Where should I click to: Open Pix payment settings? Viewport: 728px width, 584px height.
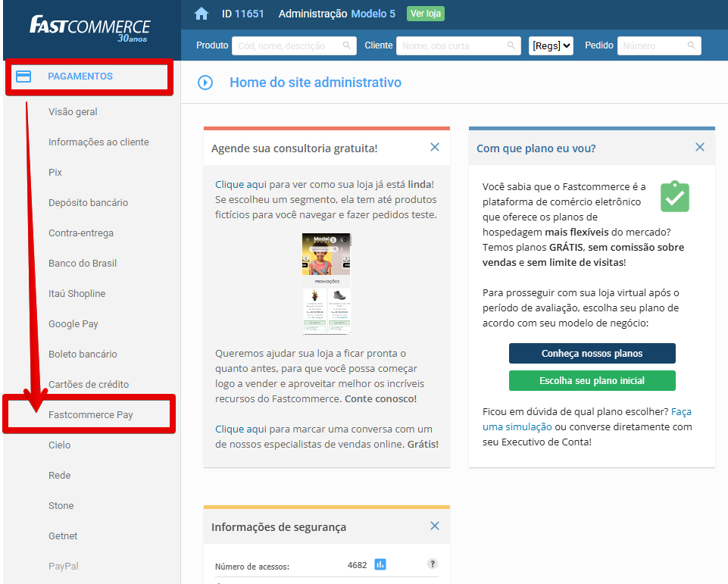tap(55, 172)
